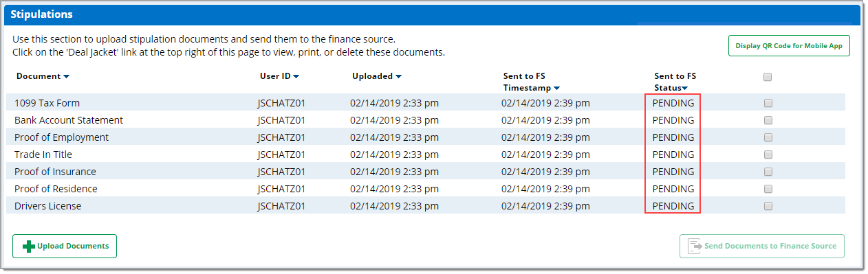Select the Proof of Insurance checkbox

point(768,172)
